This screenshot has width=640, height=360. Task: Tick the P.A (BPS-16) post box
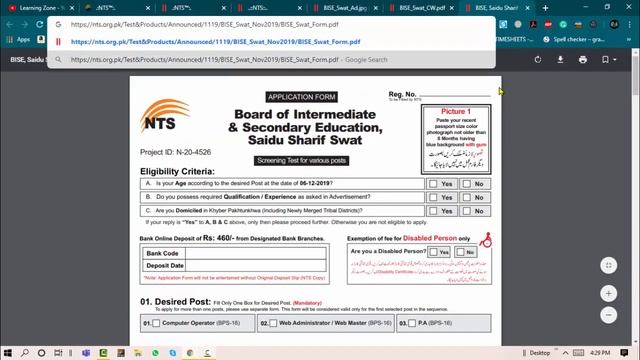(x=412, y=323)
